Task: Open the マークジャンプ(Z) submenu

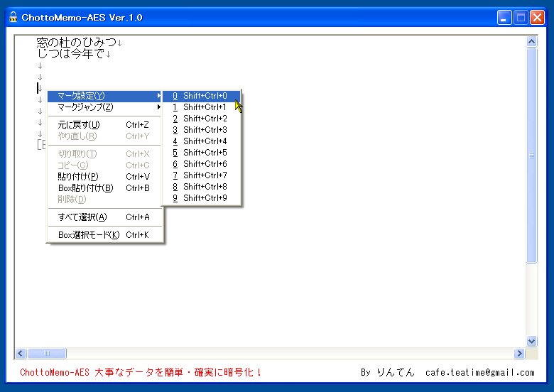Action: point(104,107)
